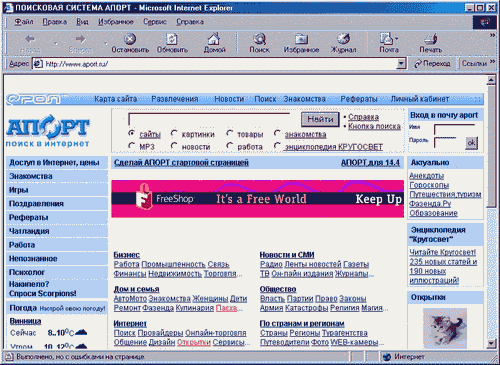This screenshot has width=500, height=365.
Task: Click the Печать print toolbar icon
Action: 431,39
